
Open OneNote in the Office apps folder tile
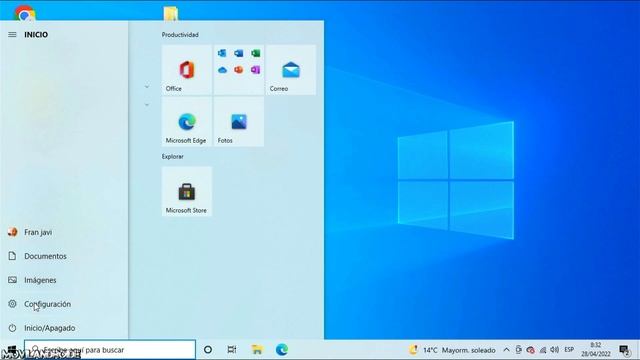pyautogui.click(x=256, y=70)
